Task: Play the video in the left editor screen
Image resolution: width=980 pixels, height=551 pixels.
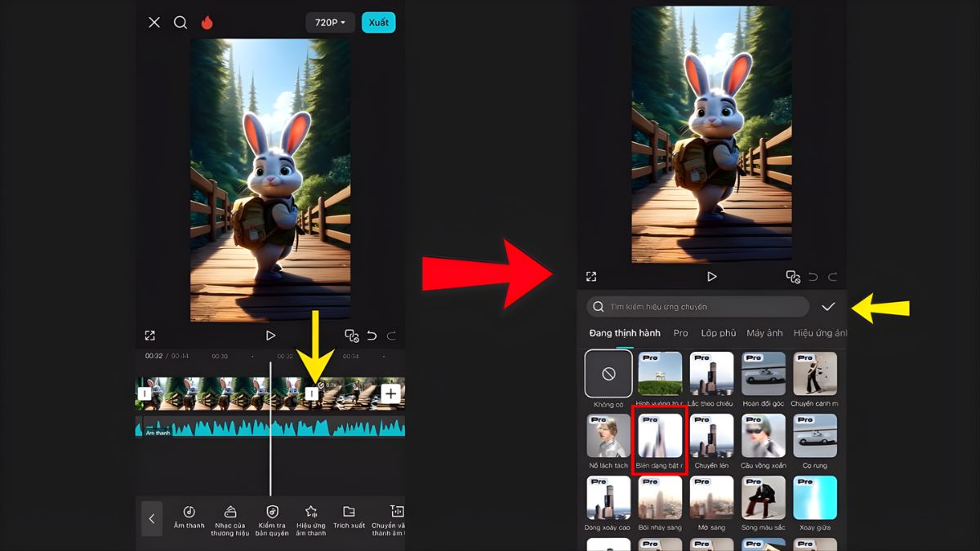Action: click(x=270, y=335)
